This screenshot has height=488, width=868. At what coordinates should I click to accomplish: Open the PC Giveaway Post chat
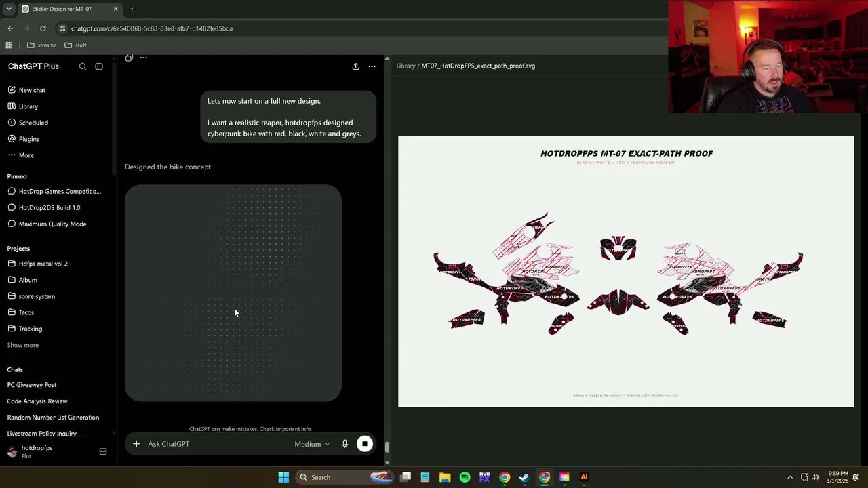click(32, 385)
